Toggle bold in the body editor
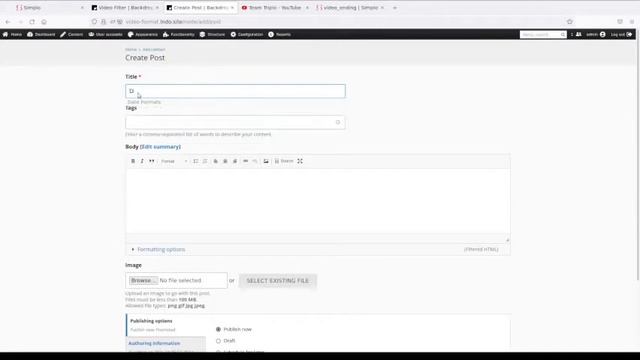640x360 pixels. click(x=133, y=161)
